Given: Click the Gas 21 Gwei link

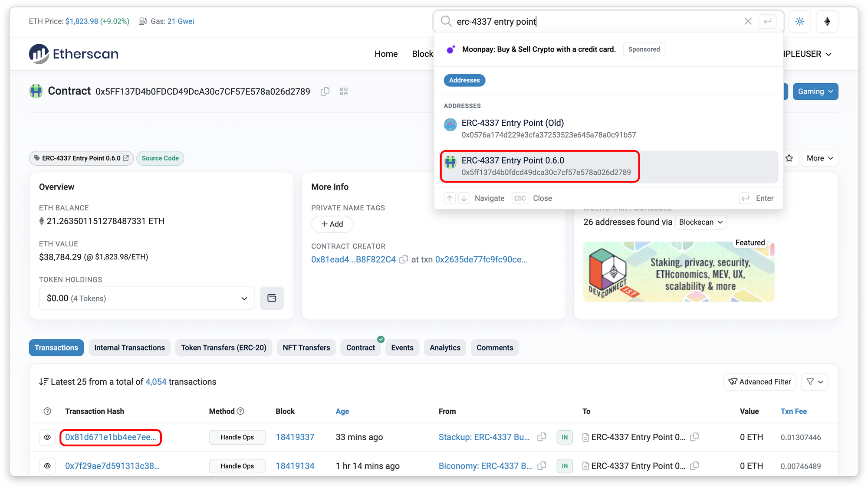Looking at the screenshot, I should 181,21.
